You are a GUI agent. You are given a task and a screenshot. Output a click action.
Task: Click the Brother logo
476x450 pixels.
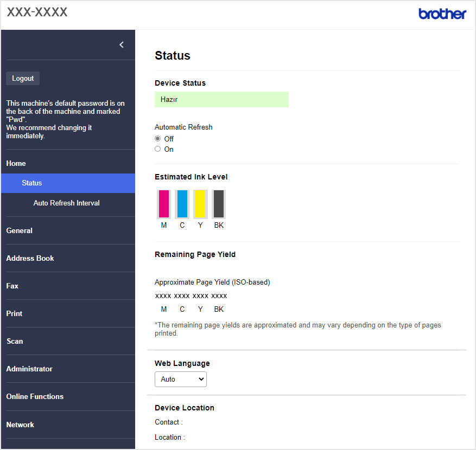(442, 14)
